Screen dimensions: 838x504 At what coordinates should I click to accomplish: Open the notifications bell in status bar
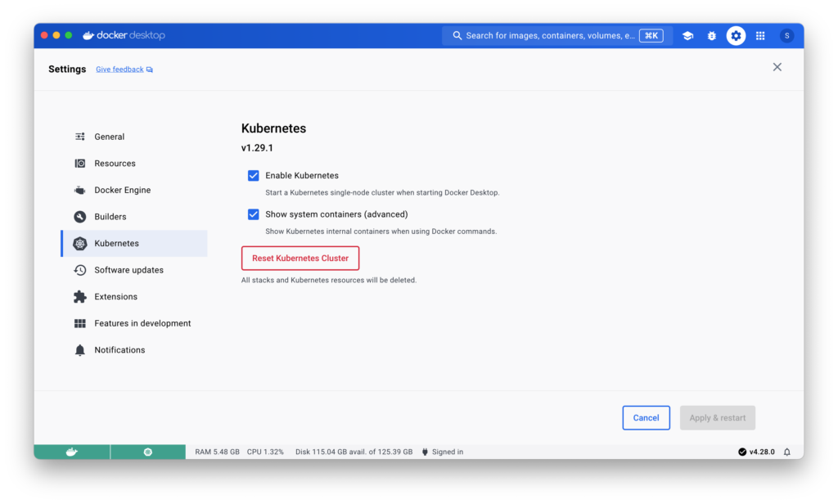[787, 452]
